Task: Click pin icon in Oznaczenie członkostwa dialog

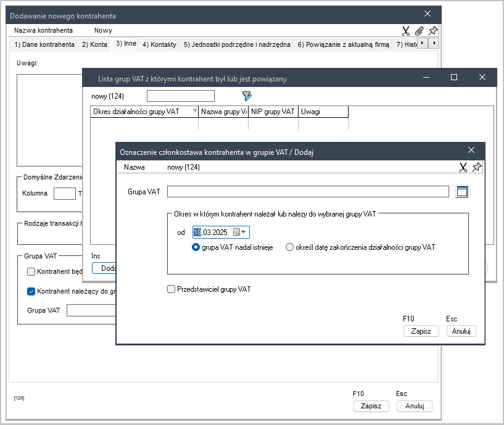Action: [x=477, y=167]
